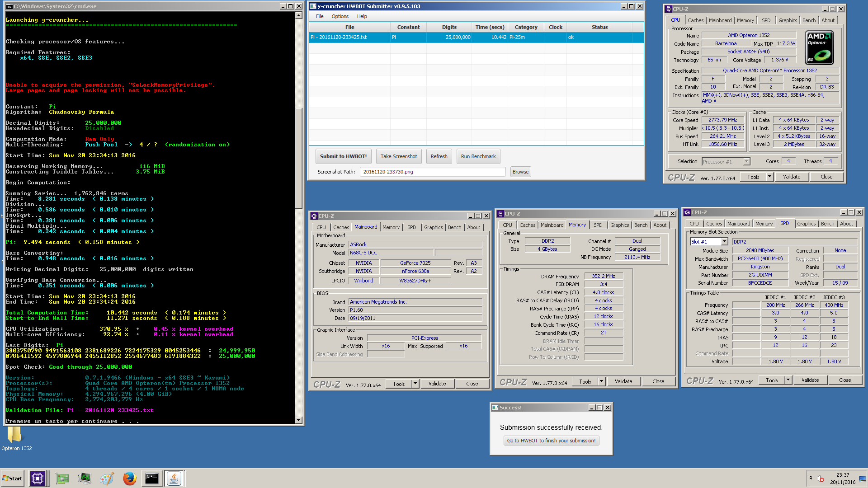Screen dimensions: 868x488
Task: Open Tools dropdown arrow in CPU-Z Memory window
Action: click(x=601, y=381)
